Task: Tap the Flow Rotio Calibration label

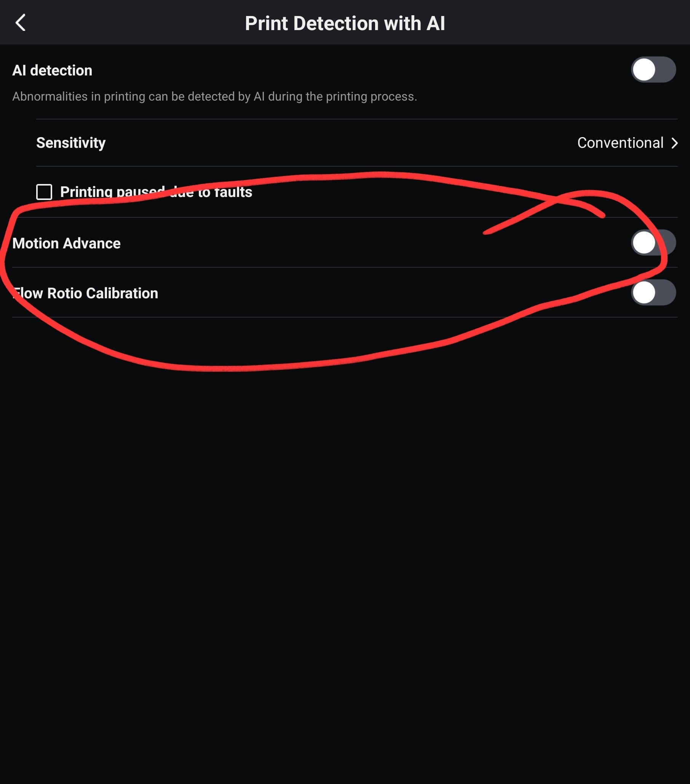Action: click(x=85, y=293)
